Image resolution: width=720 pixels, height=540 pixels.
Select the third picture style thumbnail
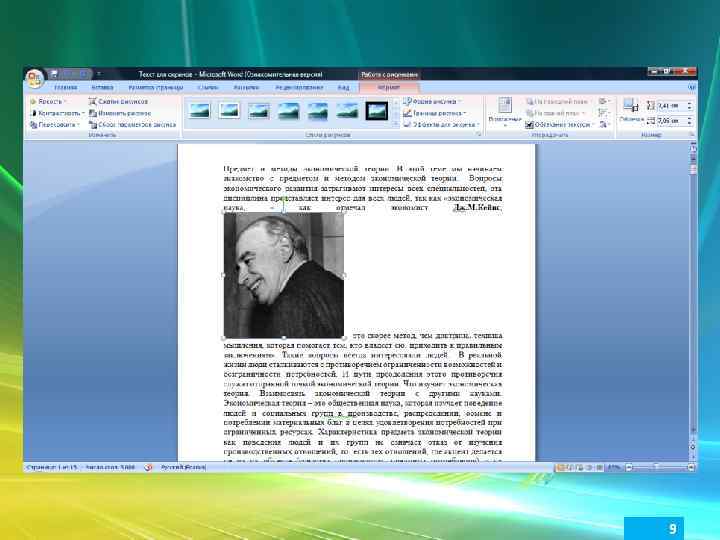[259, 111]
